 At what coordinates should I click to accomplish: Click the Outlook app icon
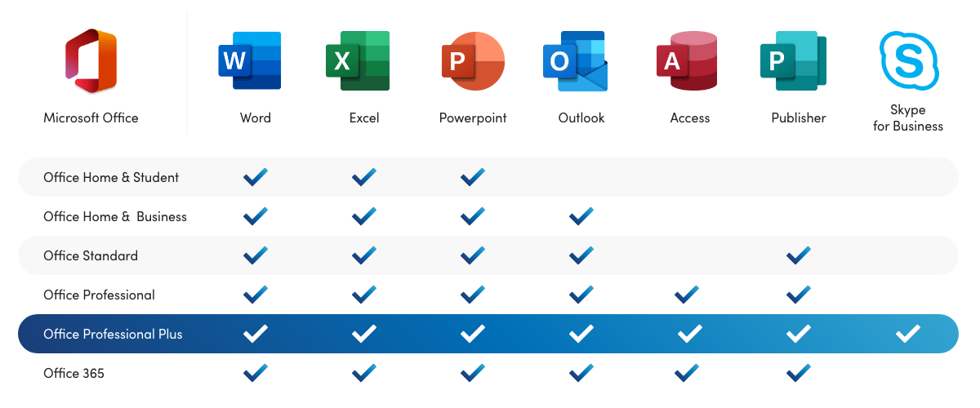point(576,62)
